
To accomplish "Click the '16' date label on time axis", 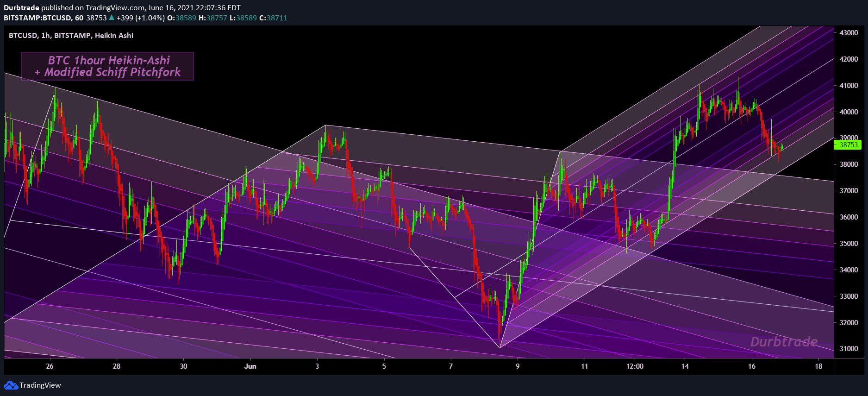I will 752,366.
